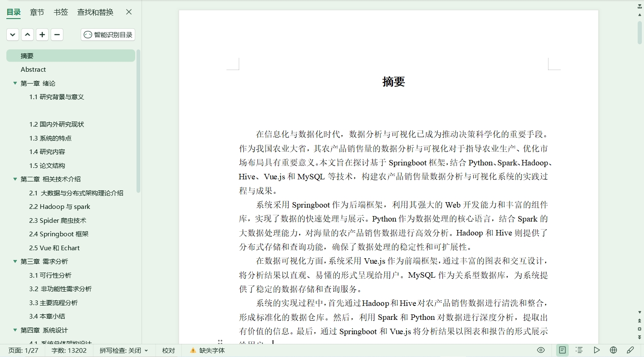
Task: Open the 拼写检查 dropdown in status bar
Action: (124, 351)
